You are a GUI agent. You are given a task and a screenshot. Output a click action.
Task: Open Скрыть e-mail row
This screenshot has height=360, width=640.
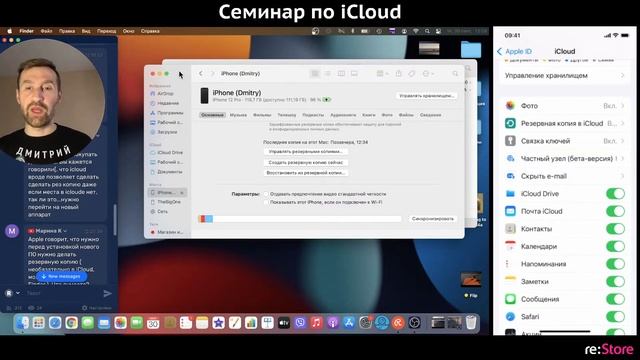(x=564, y=176)
